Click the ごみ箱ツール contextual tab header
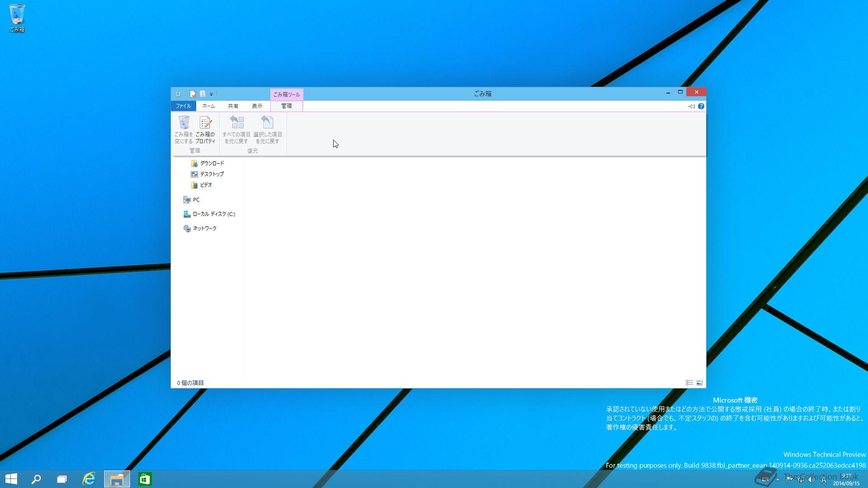Viewport: 868px width, 488px height. (287, 94)
